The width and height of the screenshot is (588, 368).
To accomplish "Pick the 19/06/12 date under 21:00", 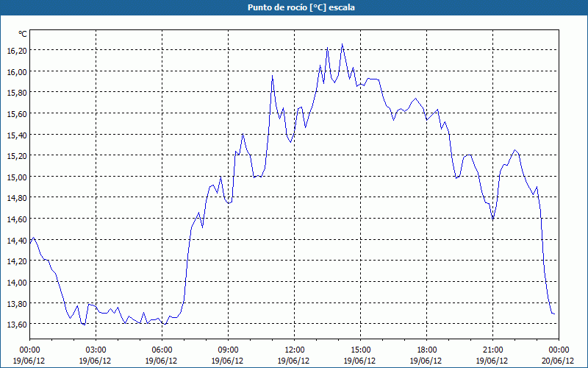I will click(x=492, y=361).
